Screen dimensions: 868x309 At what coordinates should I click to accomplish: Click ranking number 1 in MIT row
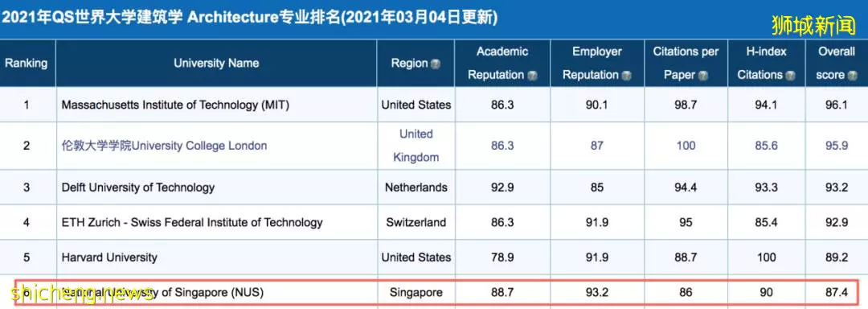coord(26,105)
